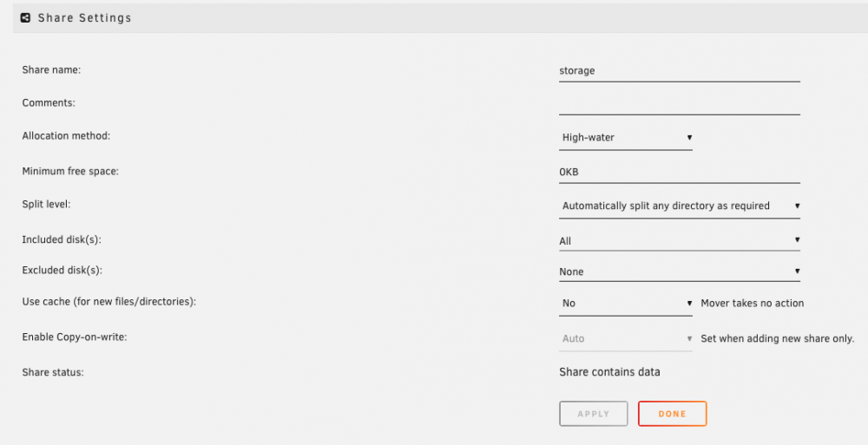Click the 'Share status:' label
This screenshot has height=445, width=868.
53,372
